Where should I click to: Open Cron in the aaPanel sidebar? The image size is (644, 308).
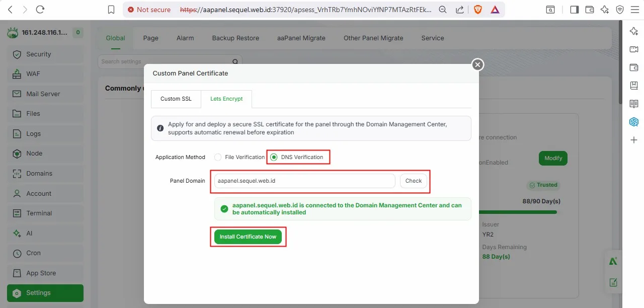[x=45, y=253]
